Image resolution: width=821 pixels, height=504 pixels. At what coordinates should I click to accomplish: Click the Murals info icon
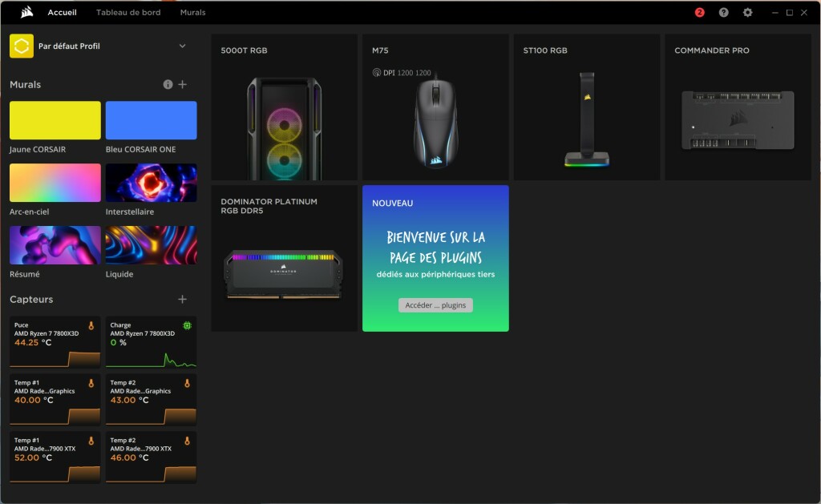[168, 84]
